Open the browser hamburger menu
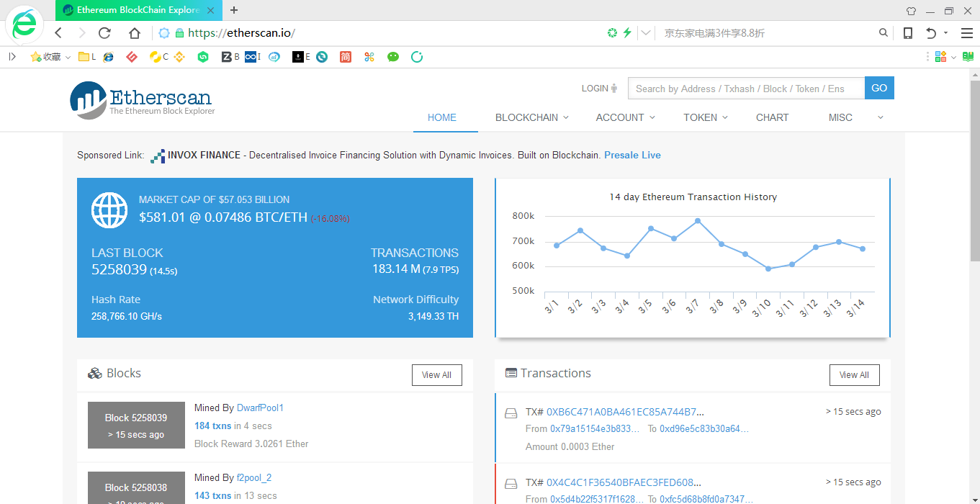Viewport: 980px width, 504px height. click(966, 33)
